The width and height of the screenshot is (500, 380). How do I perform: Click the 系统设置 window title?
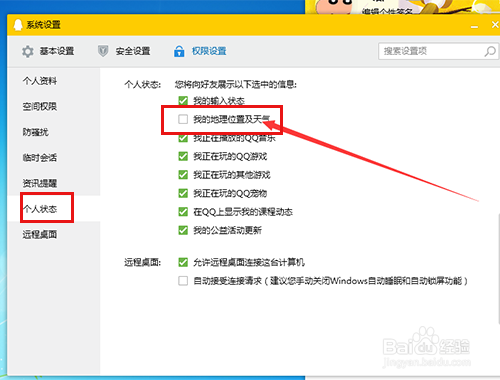pyautogui.click(x=44, y=25)
